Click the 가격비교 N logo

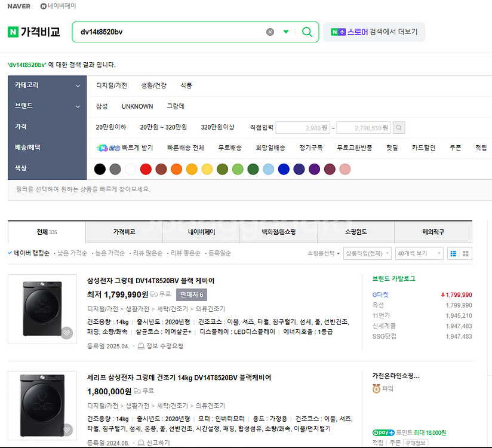34,32
